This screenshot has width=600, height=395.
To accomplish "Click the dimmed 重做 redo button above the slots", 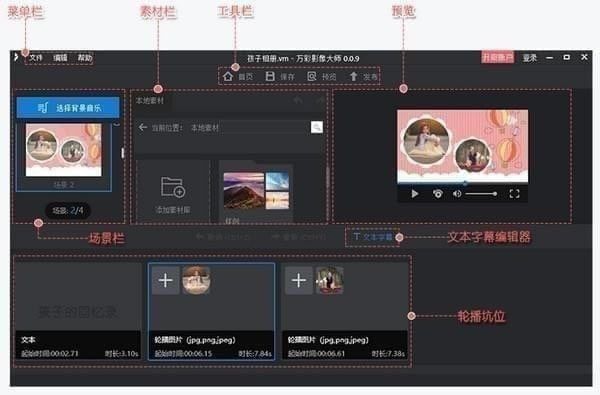I will click(x=298, y=237).
